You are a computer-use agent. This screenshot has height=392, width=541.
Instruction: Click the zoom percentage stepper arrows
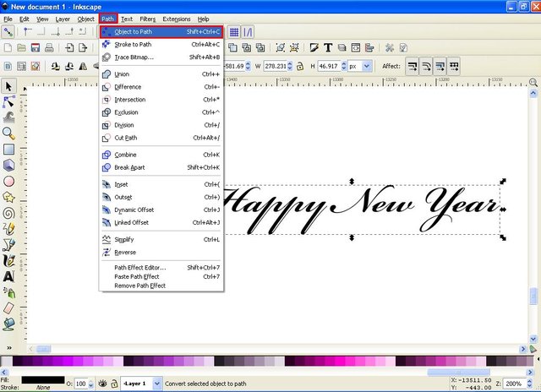[530, 384]
